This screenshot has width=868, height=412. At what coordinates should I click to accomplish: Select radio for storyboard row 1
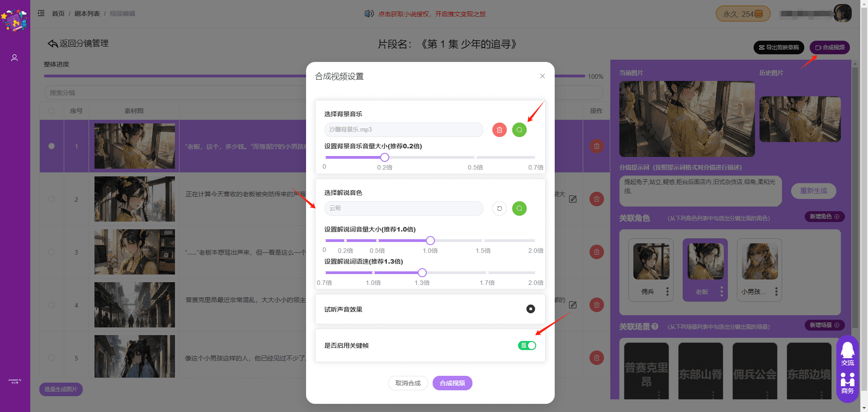point(52,146)
